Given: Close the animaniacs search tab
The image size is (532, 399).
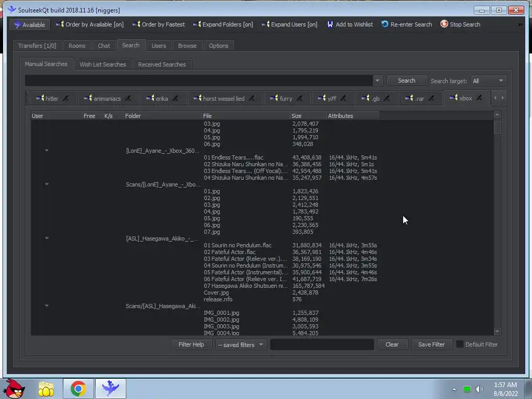Looking at the screenshot, I should point(128,98).
